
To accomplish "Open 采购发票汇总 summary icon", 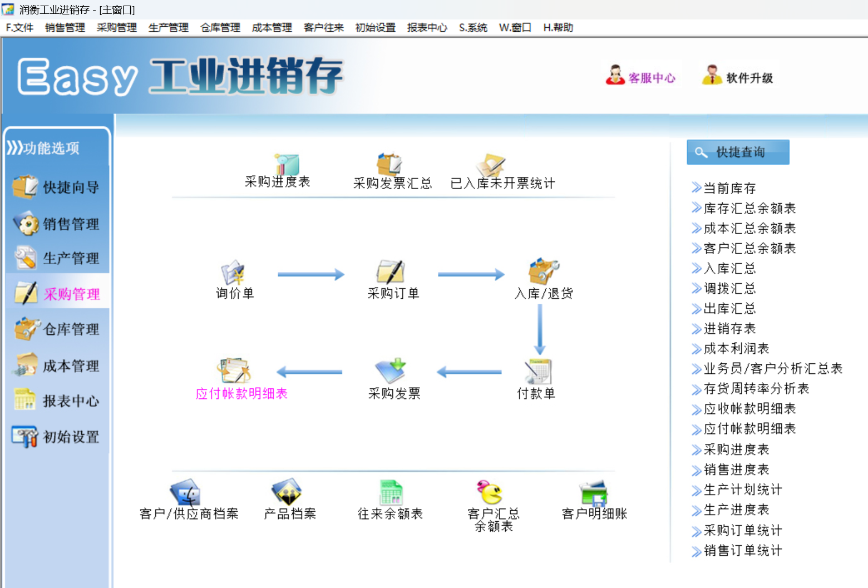I will [x=389, y=165].
